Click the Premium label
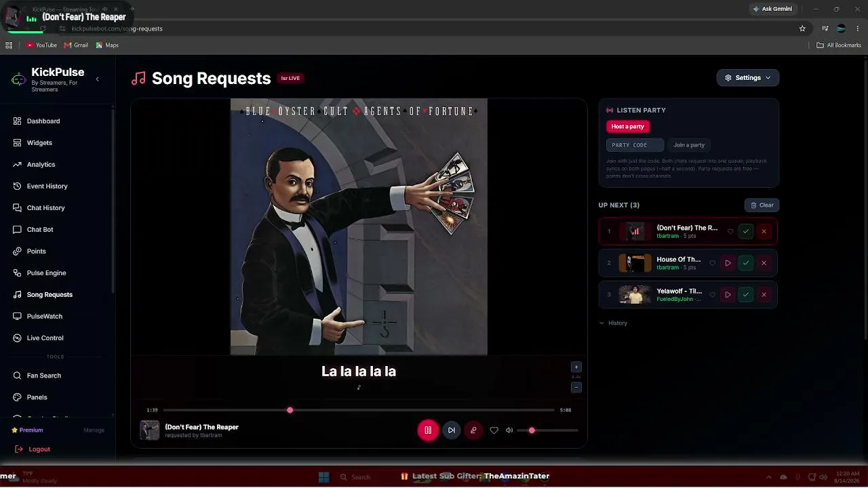Image resolution: width=868 pixels, height=488 pixels. (x=31, y=430)
